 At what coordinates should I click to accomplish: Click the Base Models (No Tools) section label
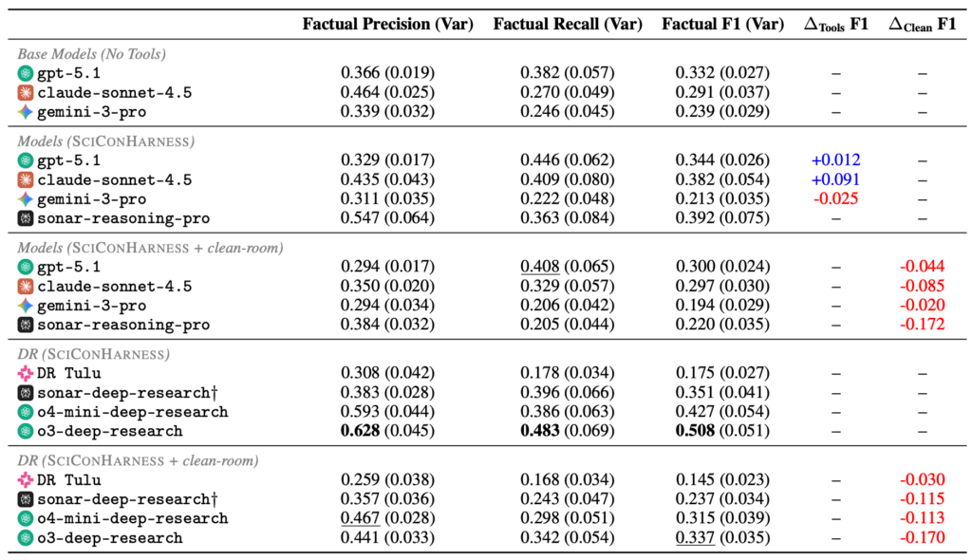[92, 54]
